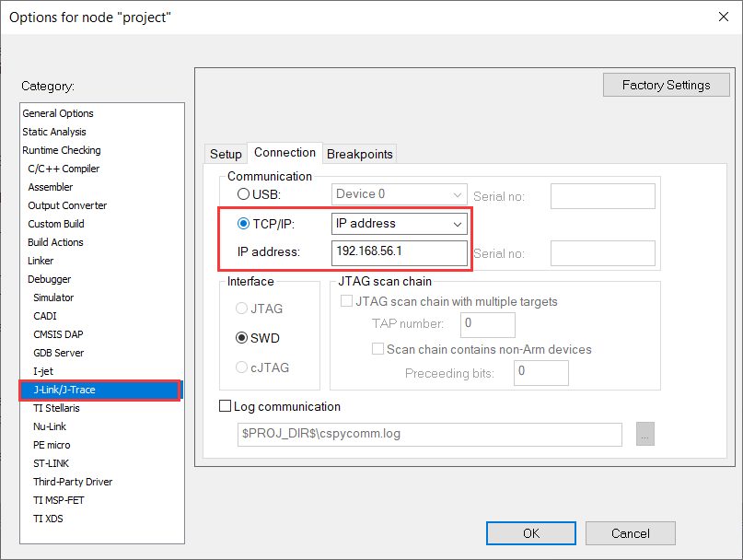Select PE micro in category list

coord(52,445)
